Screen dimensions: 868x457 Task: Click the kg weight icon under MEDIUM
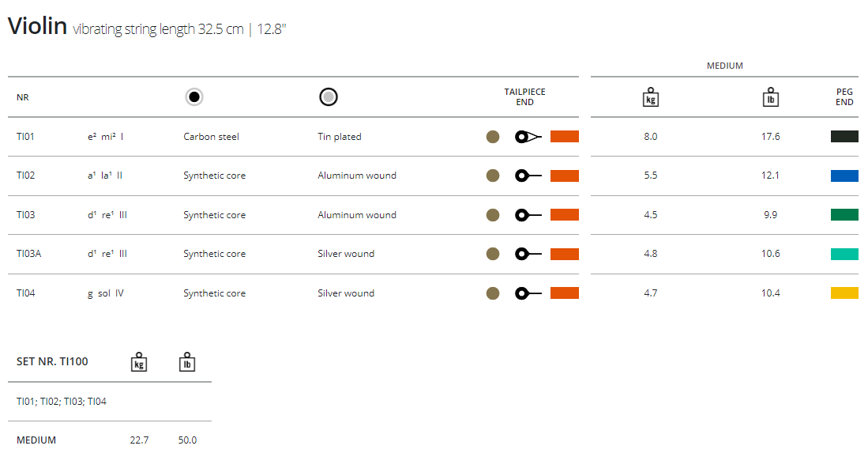point(651,97)
